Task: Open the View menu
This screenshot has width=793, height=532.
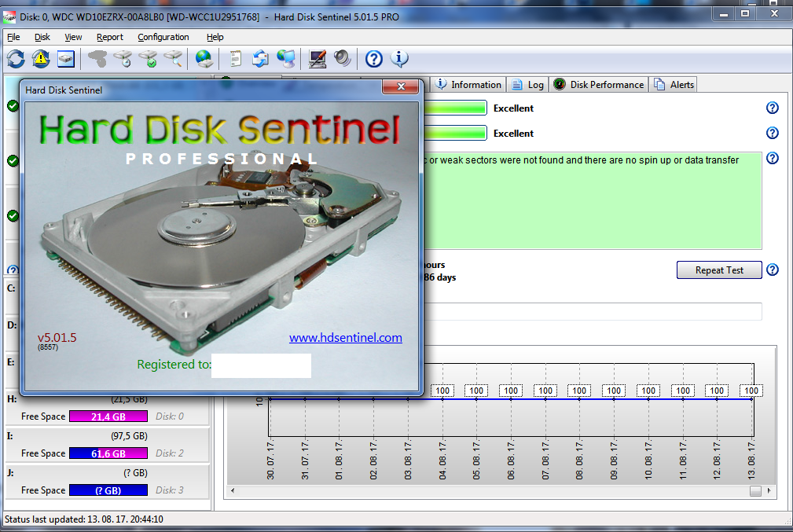Action: [x=73, y=37]
